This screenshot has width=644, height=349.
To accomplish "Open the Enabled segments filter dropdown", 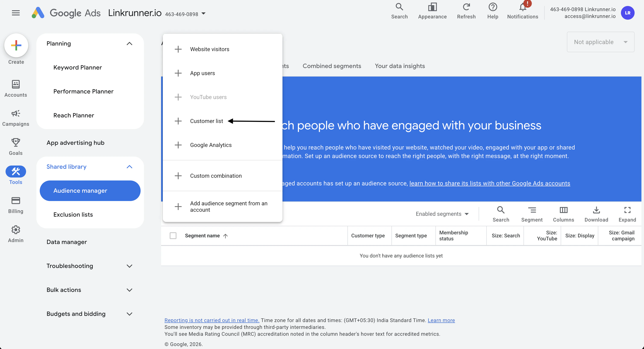I will click(442, 214).
